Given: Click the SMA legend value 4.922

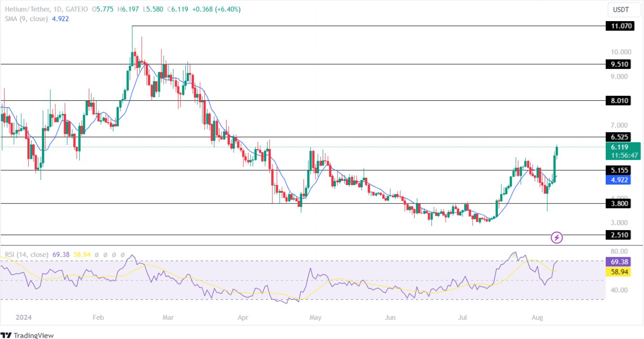Looking at the screenshot, I should pyautogui.click(x=60, y=19).
